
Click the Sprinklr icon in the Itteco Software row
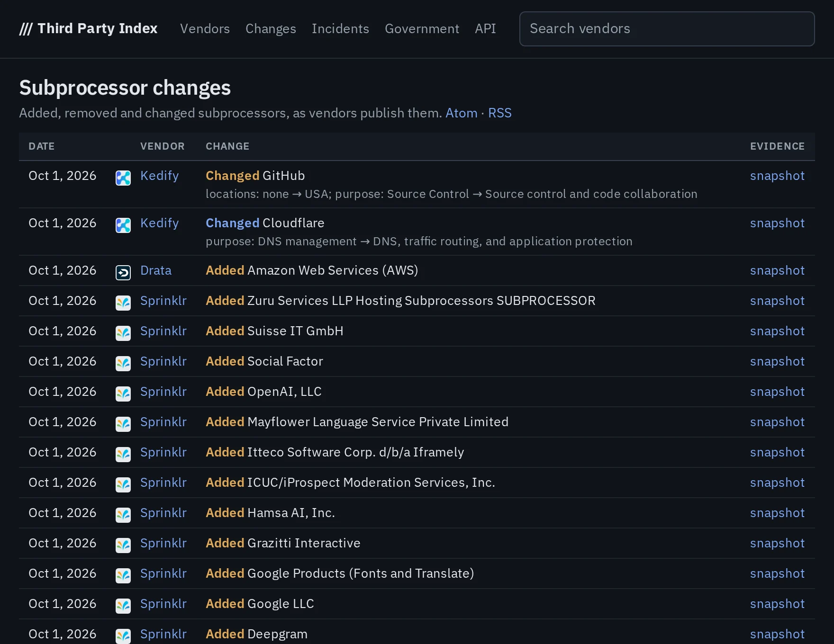tap(123, 455)
